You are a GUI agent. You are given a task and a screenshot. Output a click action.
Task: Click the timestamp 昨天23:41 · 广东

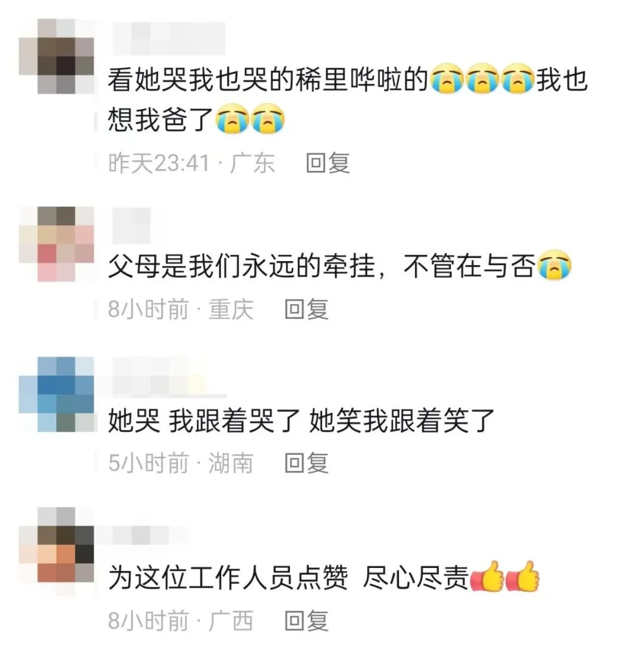(191, 163)
